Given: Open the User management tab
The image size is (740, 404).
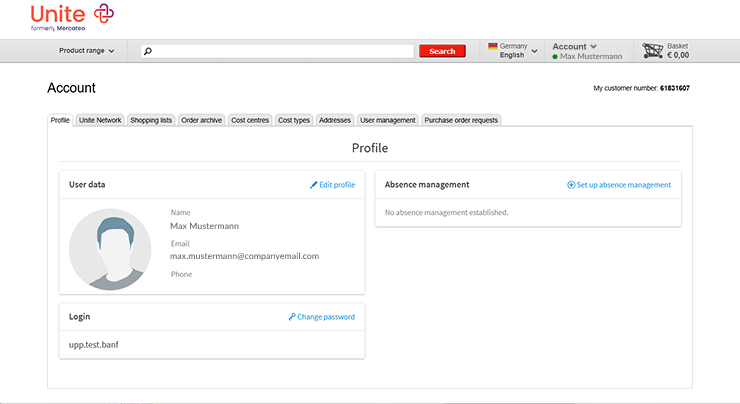Looking at the screenshot, I should (x=387, y=120).
